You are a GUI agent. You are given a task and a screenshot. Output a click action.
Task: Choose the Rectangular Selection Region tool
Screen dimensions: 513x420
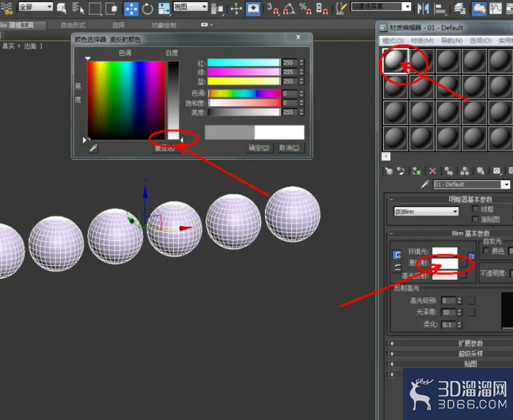point(95,9)
